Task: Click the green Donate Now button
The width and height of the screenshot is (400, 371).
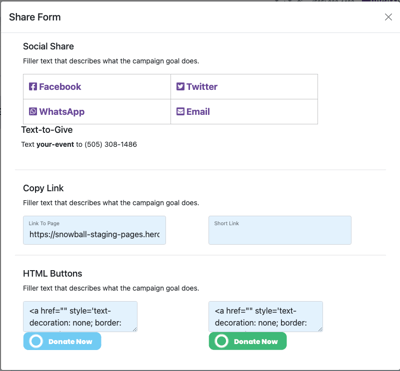Action: 247,341
